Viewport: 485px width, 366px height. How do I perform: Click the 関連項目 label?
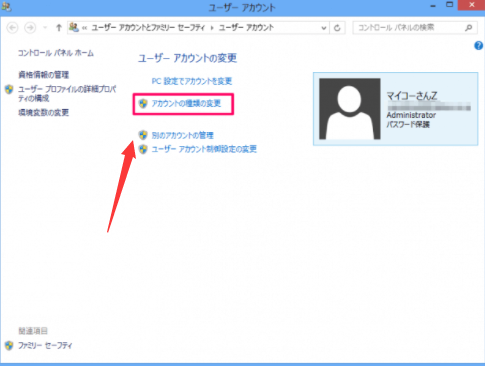(33, 331)
